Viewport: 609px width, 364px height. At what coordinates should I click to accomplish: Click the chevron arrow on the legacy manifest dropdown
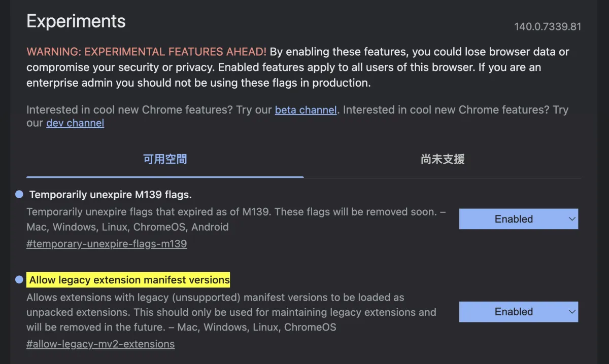(x=572, y=312)
